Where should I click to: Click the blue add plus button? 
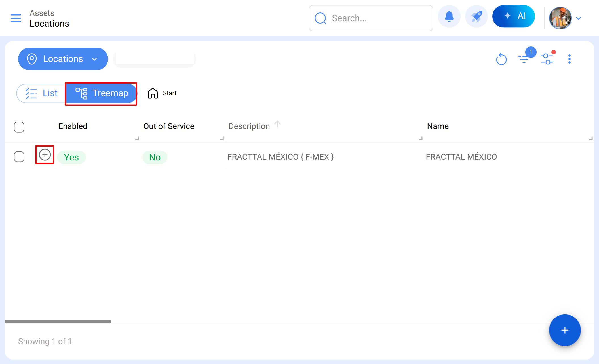pos(565,330)
